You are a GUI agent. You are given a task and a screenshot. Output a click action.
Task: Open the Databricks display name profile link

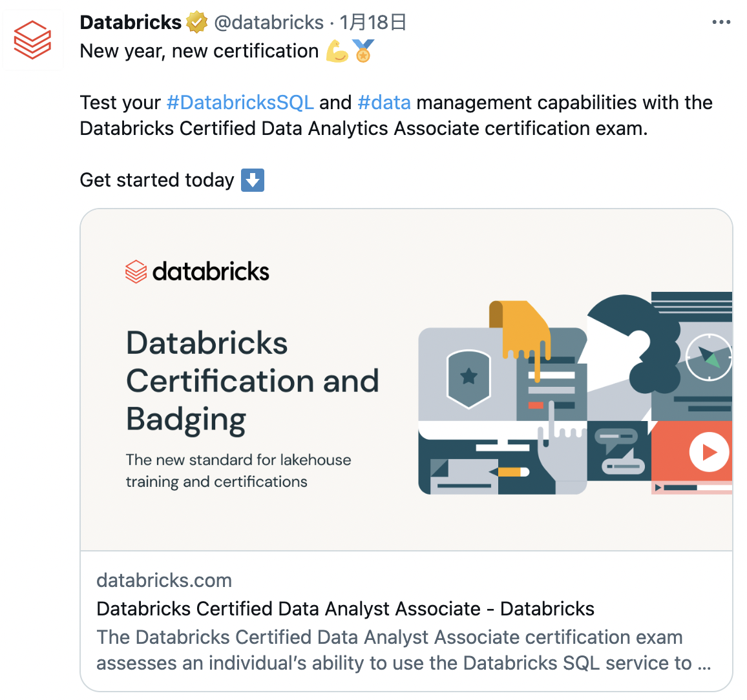pos(131,23)
